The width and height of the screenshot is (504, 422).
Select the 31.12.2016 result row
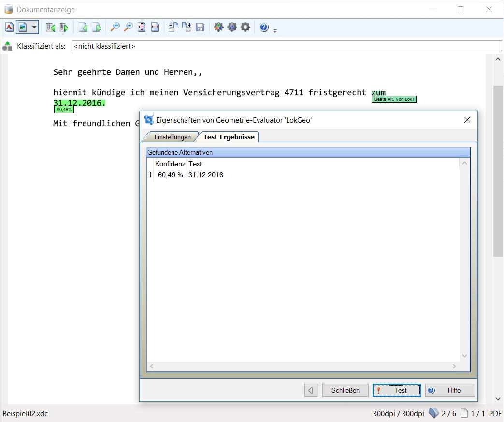click(x=206, y=175)
